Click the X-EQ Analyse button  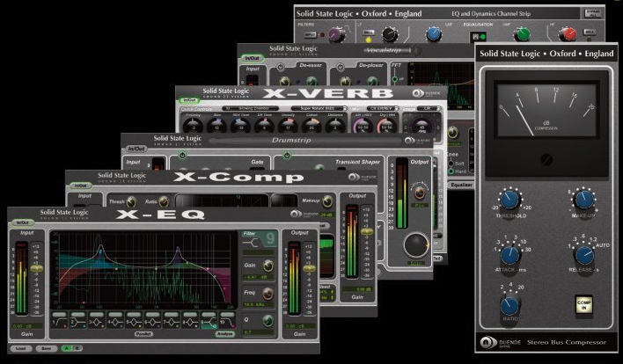click(x=225, y=334)
